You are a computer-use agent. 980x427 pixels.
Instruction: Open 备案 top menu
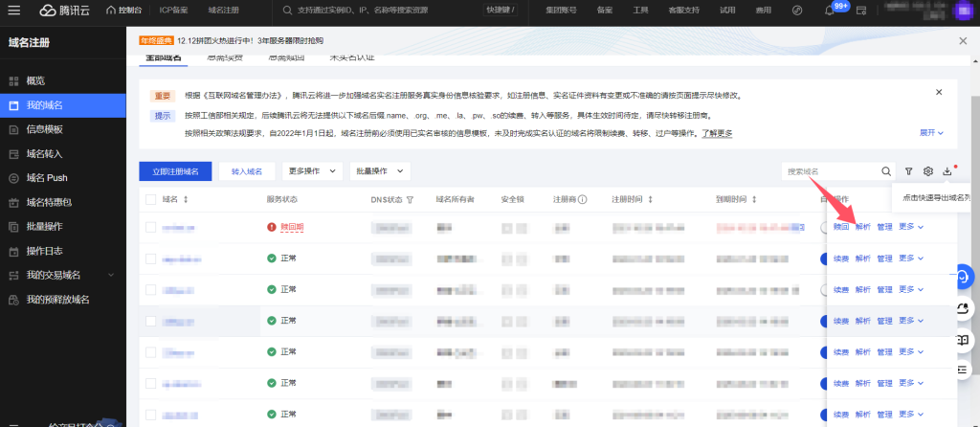pyautogui.click(x=605, y=11)
